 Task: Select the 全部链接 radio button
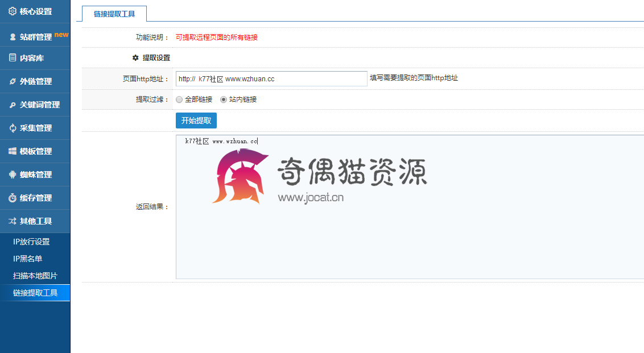179,99
